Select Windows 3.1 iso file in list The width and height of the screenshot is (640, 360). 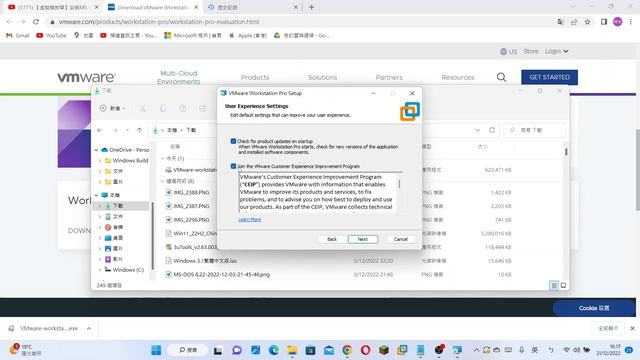(201, 260)
